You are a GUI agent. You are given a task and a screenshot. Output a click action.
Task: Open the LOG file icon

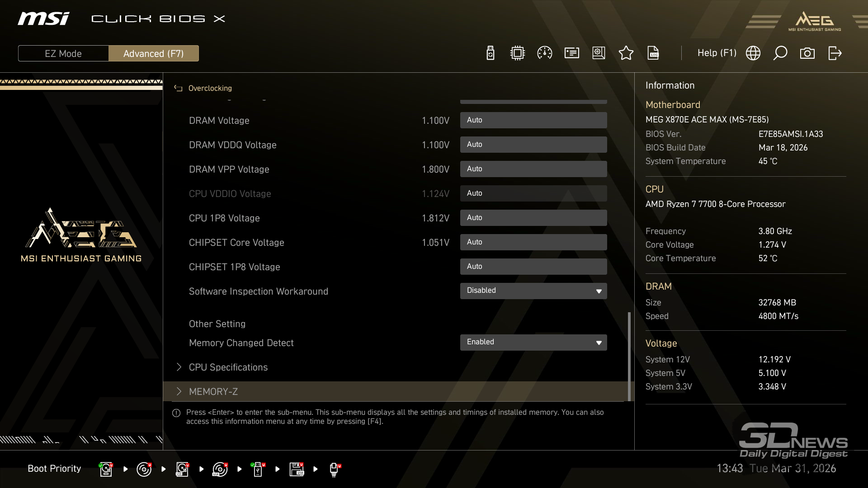[x=653, y=53]
